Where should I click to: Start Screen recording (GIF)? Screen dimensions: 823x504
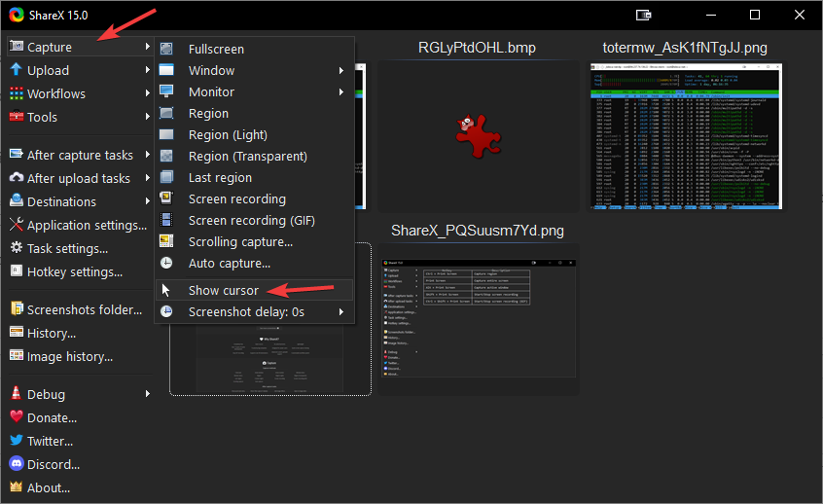coord(251,221)
